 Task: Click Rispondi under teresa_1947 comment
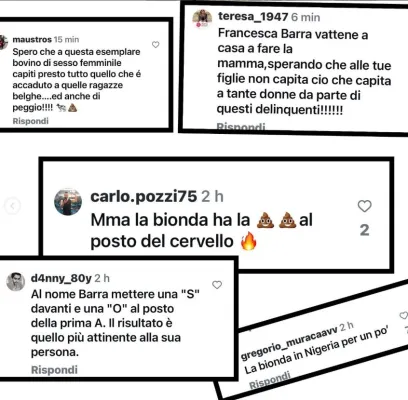tap(241, 126)
